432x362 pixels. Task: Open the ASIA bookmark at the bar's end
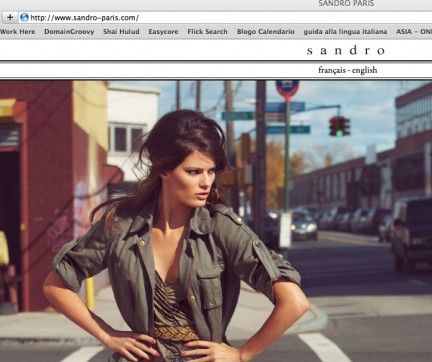point(414,32)
